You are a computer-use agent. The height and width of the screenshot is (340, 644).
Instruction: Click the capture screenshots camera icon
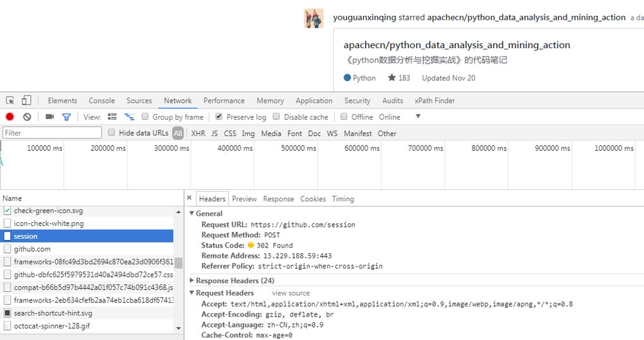[x=50, y=116]
